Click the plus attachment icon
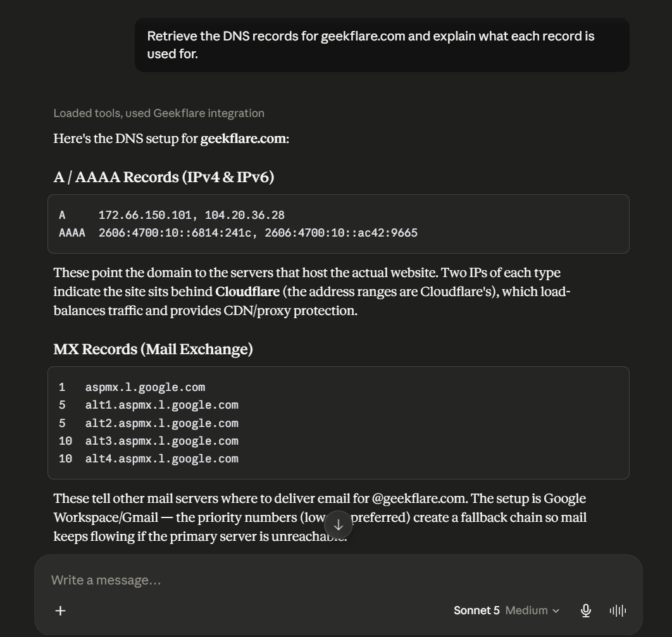 click(x=60, y=610)
